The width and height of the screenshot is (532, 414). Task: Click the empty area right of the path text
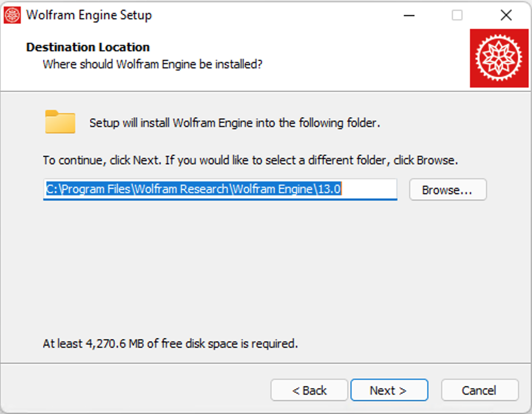click(x=370, y=189)
